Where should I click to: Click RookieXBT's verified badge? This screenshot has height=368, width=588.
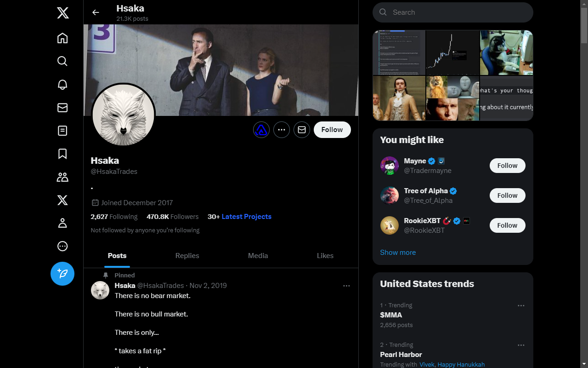457,221
